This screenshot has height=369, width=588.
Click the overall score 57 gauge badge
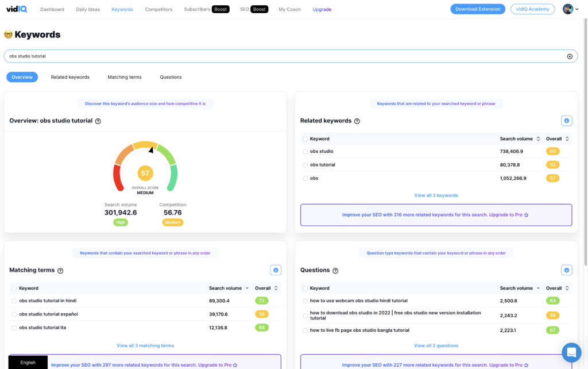[145, 173]
